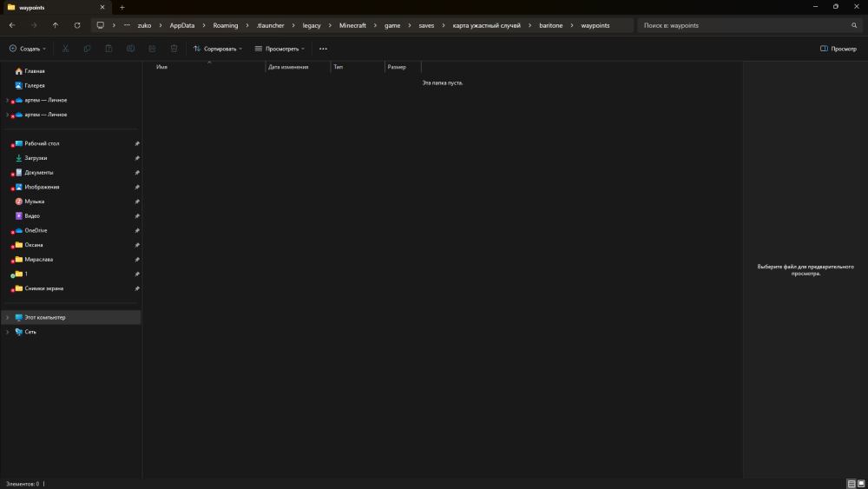This screenshot has height=489, width=868.
Task: Open the Просмотреть dropdown
Action: point(279,49)
